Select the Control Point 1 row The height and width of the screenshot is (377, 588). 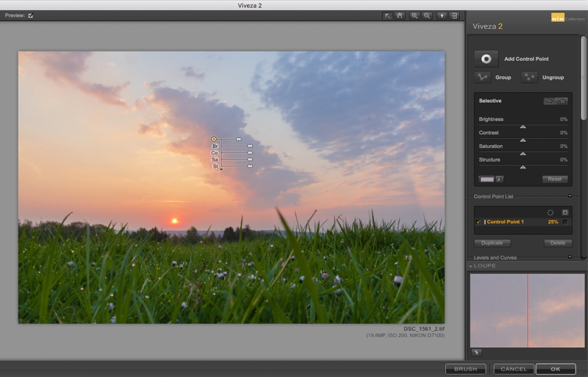click(x=523, y=222)
